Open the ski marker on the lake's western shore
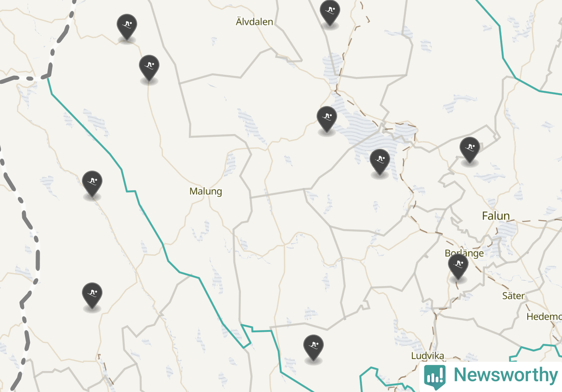The image size is (562, 392). coord(327,118)
